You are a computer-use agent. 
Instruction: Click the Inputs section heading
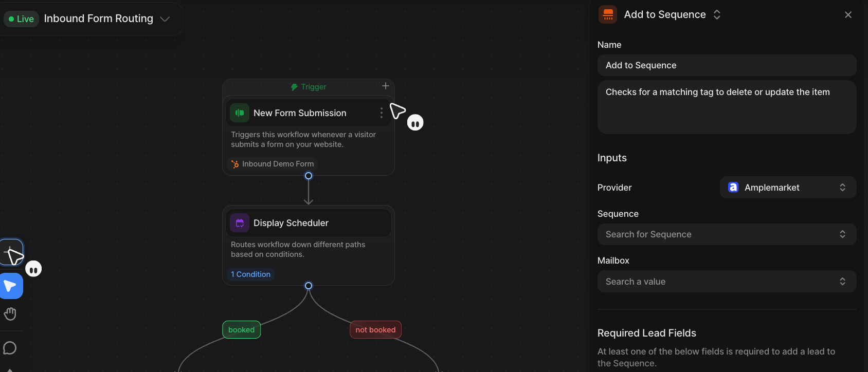[612, 158]
